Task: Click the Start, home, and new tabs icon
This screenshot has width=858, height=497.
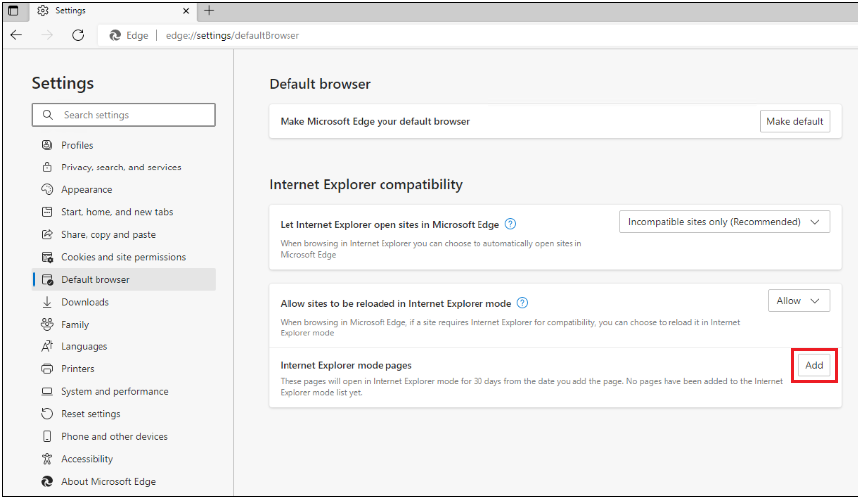Action: (x=47, y=212)
